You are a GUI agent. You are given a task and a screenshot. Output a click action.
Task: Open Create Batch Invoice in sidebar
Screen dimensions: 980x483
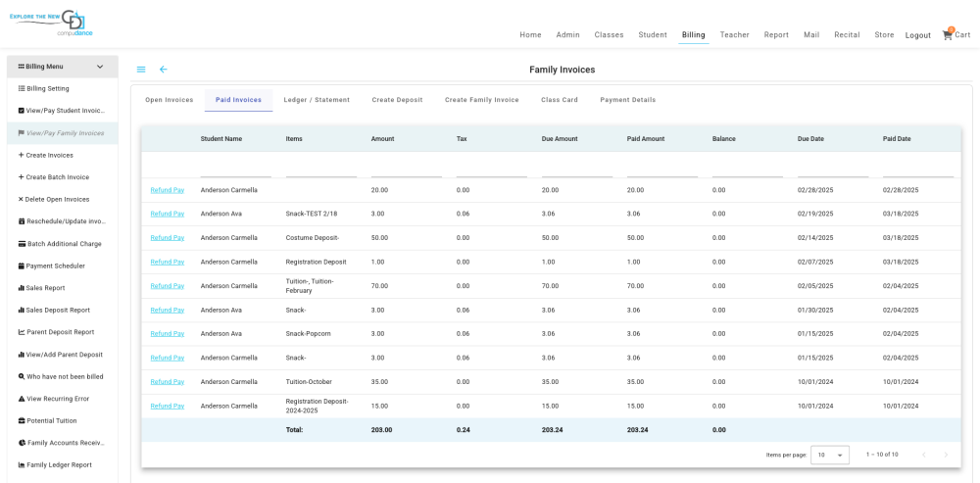pos(62,177)
